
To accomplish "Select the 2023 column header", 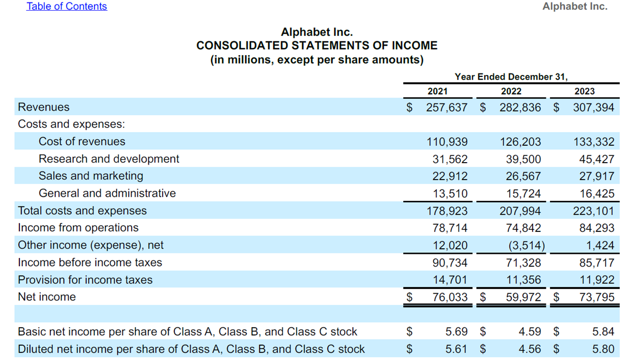I will [x=585, y=91].
